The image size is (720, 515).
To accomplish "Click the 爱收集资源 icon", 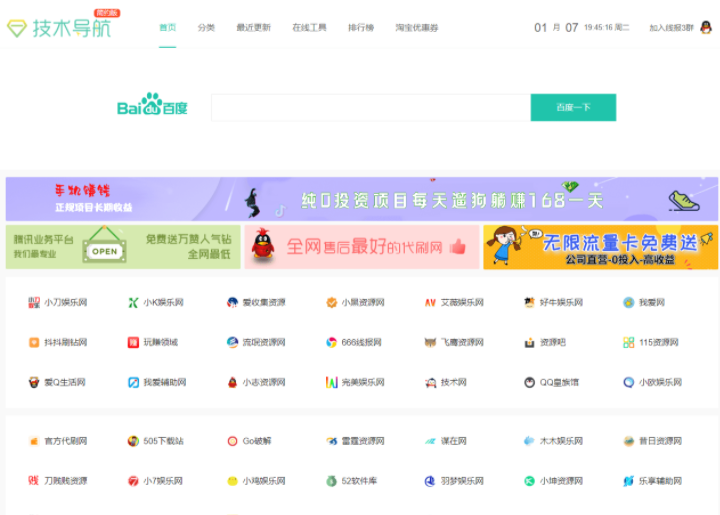I will (232, 302).
